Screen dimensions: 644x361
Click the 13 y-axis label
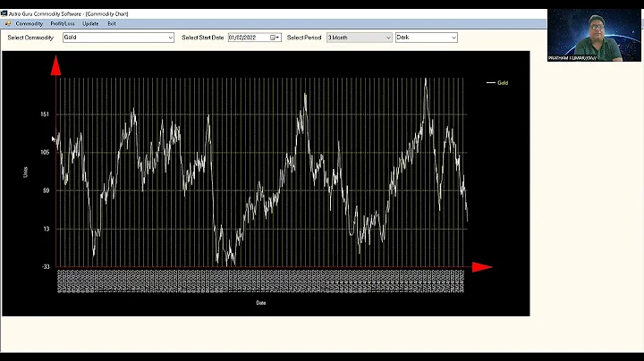tap(46, 229)
